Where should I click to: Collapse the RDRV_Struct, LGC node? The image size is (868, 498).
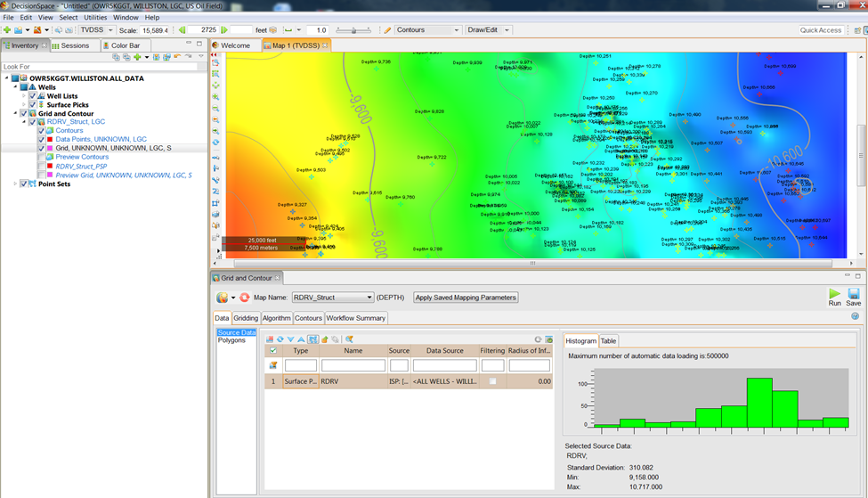click(x=24, y=122)
